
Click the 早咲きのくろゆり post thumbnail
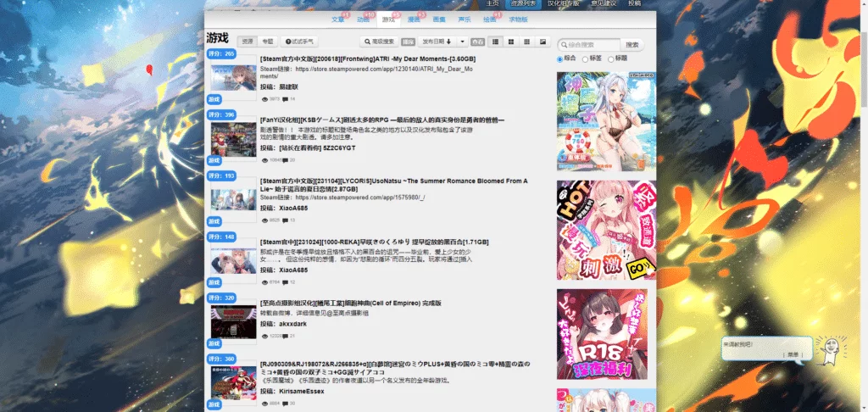pos(234,261)
